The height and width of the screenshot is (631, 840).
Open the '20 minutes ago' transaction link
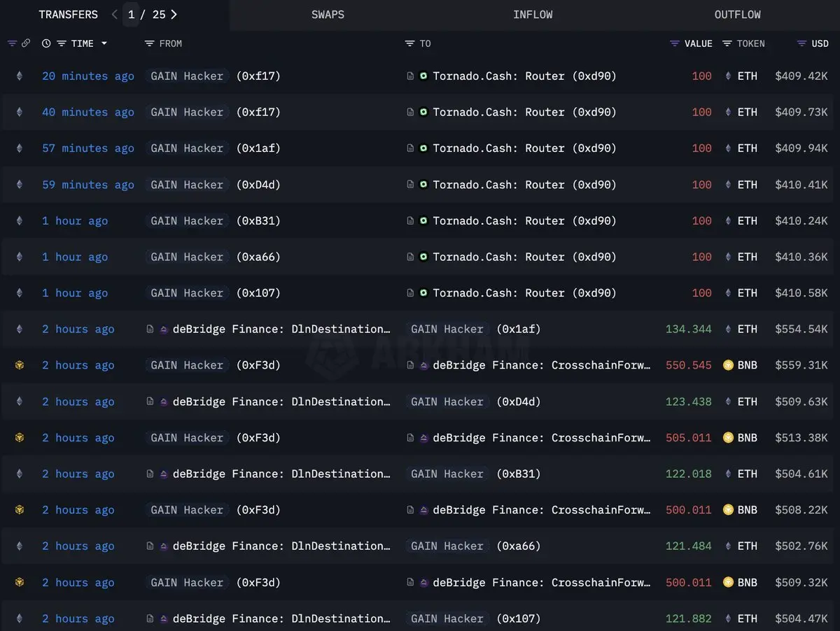(88, 76)
